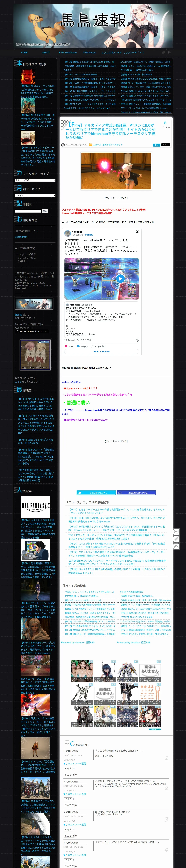
Task: Click the 吉P散歩 sidebar entry
Action: coord(21,261)
